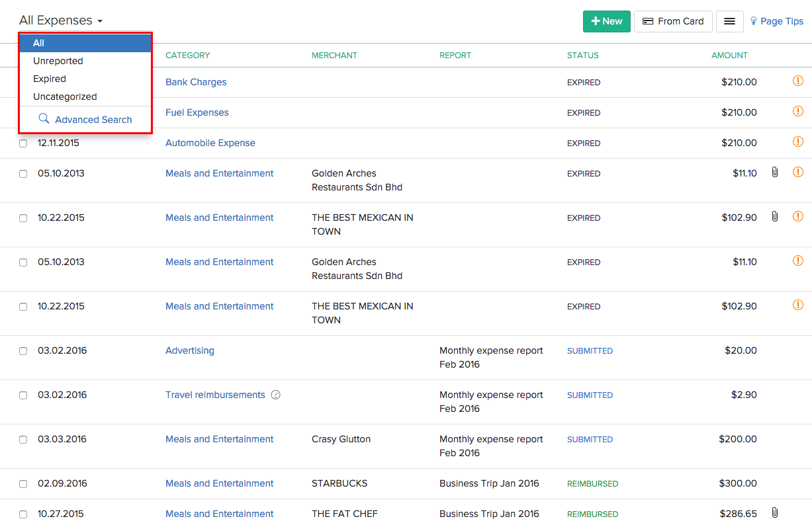Screen dimensions: 812x521
Task: Click the hamburger menu icon button
Action: tap(729, 21)
